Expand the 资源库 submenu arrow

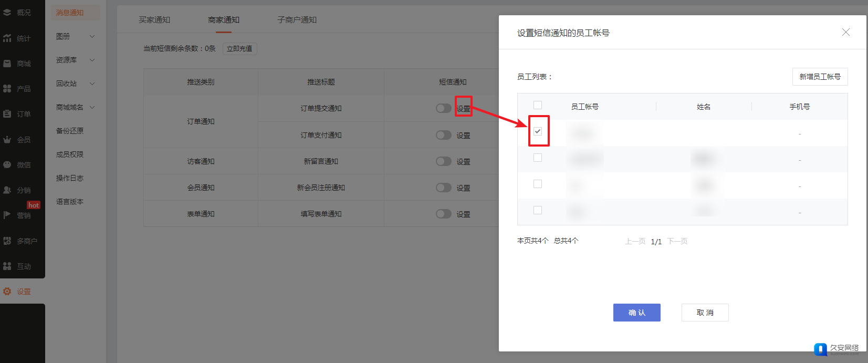pyautogui.click(x=92, y=60)
